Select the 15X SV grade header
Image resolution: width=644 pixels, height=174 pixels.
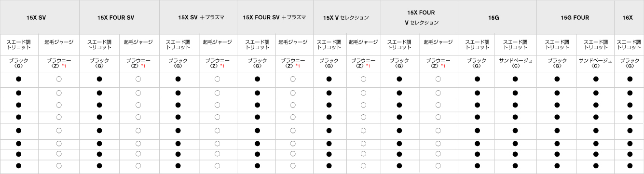coord(36,17)
